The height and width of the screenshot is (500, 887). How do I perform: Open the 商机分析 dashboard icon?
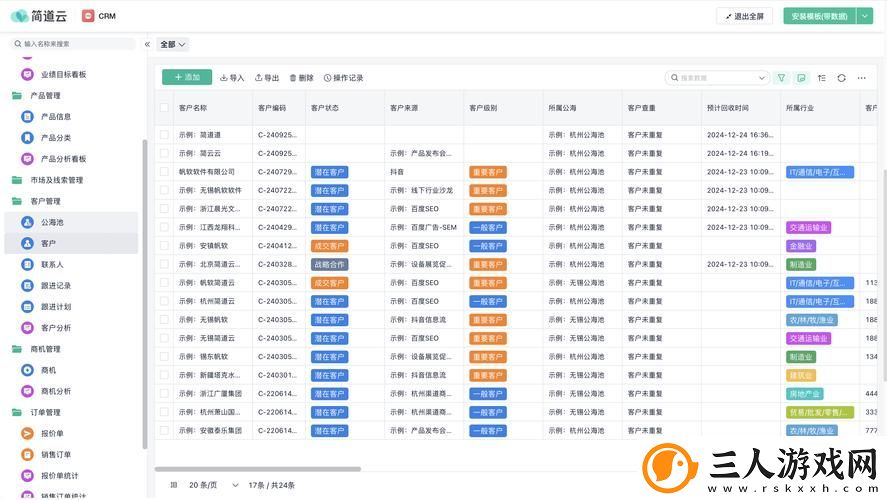pos(27,391)
